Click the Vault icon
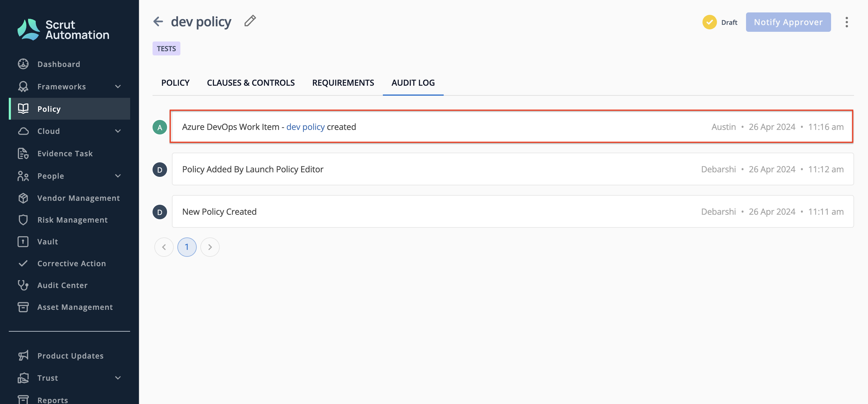 pyautogui.click(x=23, y=241)
